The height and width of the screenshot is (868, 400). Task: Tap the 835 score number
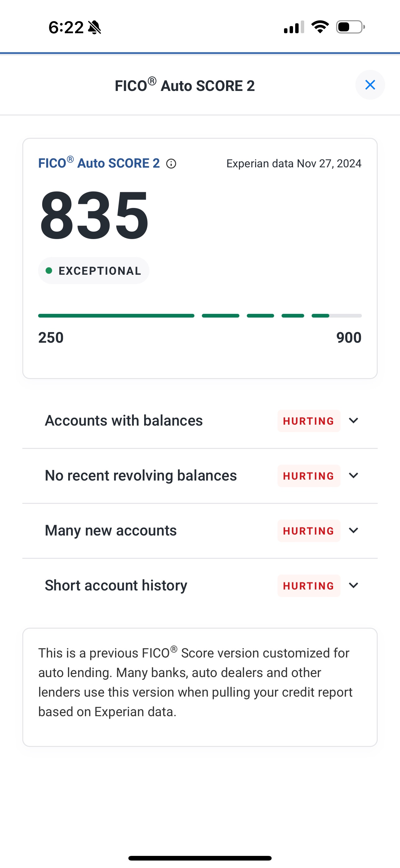pos(94,215)
